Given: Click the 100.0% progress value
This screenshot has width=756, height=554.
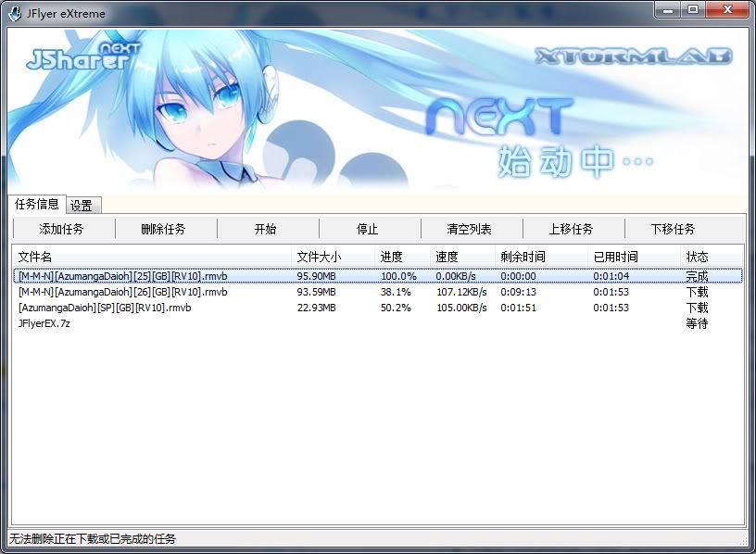Looking at the screenshot, I should 398,276.
